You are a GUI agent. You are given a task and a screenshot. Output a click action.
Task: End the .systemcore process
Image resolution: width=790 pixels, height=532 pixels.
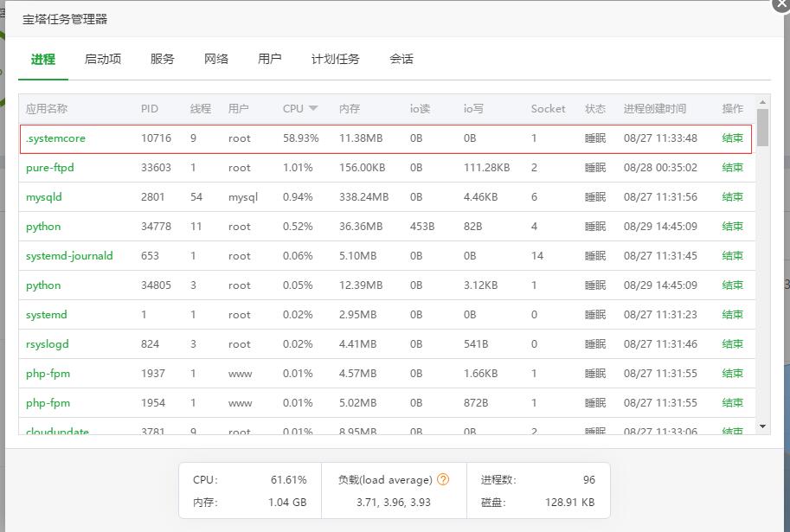[732, 138]
